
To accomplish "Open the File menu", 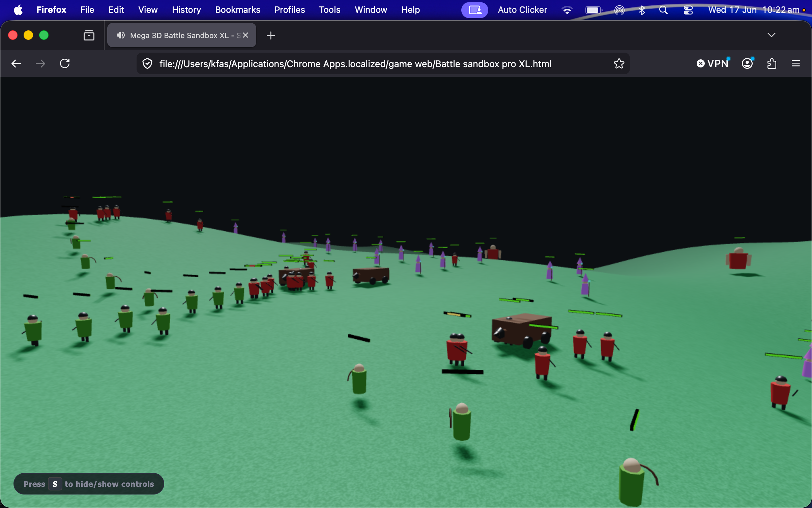I will (87, 10).
